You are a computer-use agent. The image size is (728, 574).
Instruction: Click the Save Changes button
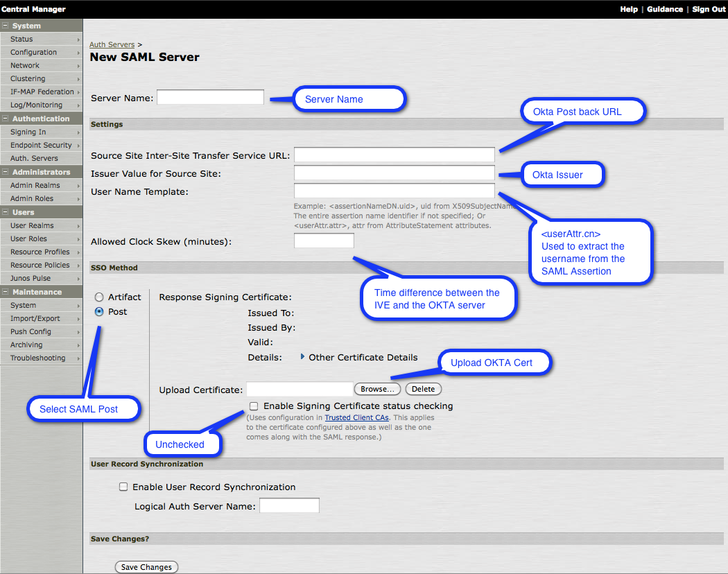click(146, 567)
